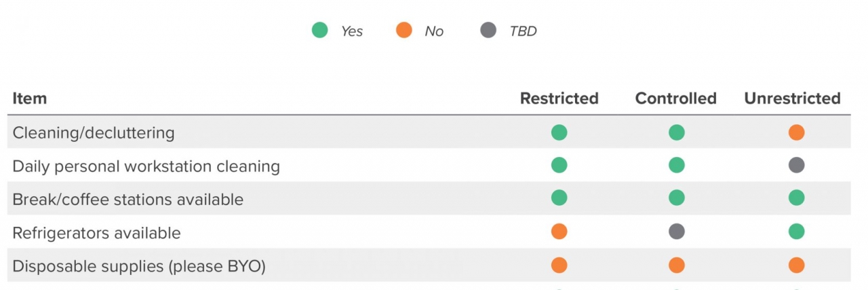The image size is (868, 290).
Task: Click Break/coffee stations dot under Controlled
Action: (677, 198)
